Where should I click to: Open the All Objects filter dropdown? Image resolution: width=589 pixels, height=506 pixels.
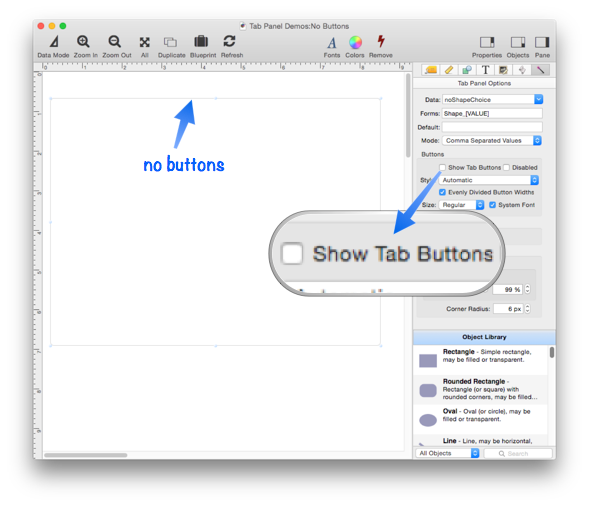pos(447,453)
